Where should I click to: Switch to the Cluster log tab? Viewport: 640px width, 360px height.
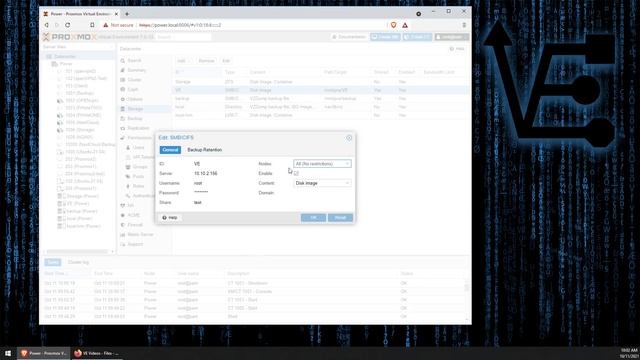pos(78,262)
